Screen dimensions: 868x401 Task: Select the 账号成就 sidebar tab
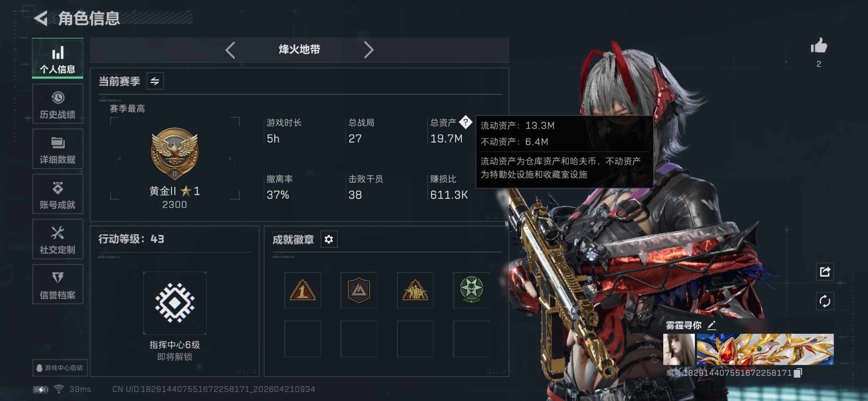click(x=57, y=194)
